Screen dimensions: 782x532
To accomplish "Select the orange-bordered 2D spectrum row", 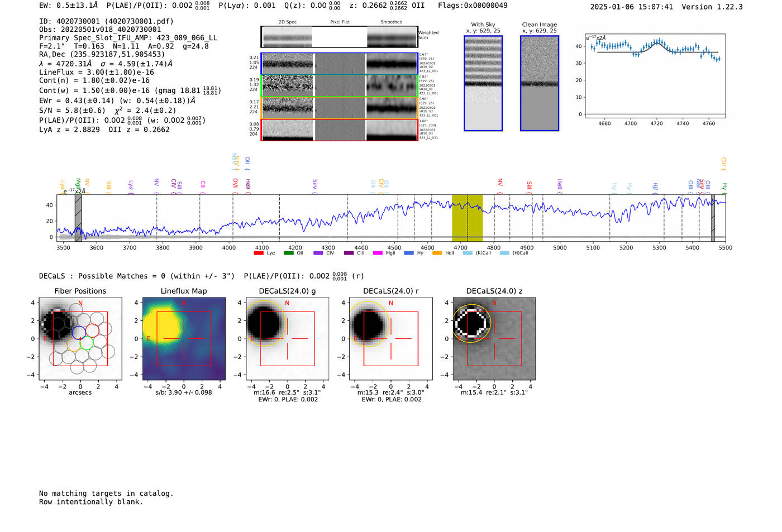I will click(x=339, y=108).
